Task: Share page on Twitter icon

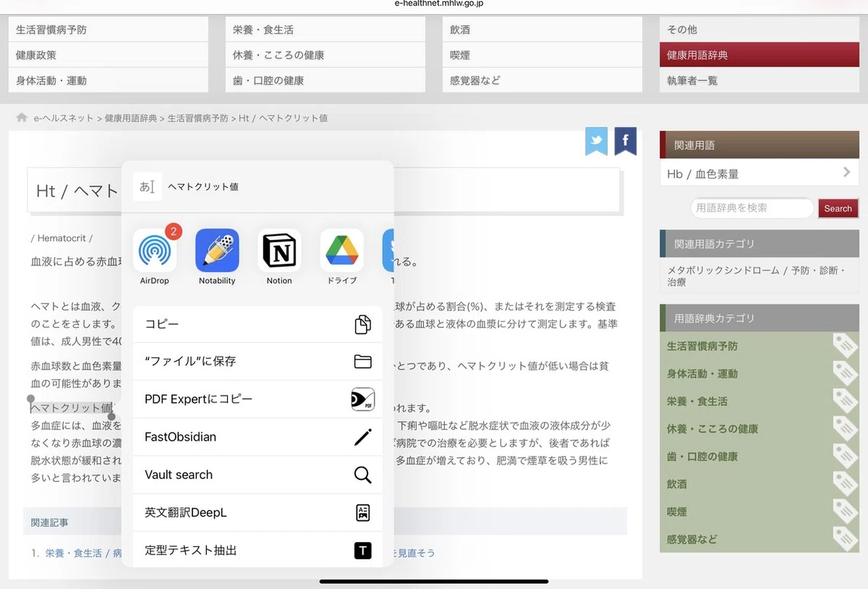Action: [597, 142]
